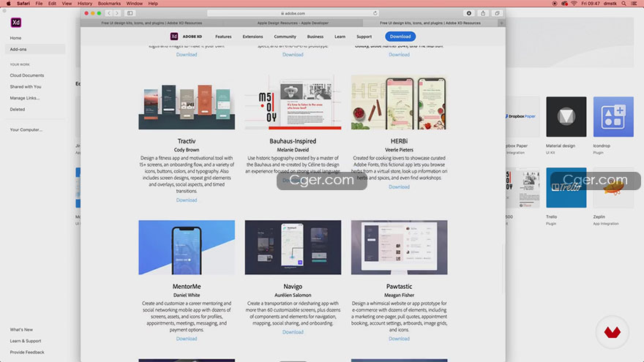Open Icondrop plugin icon in XD window
This screenshot has height=362, width=644.
[613, 117]
